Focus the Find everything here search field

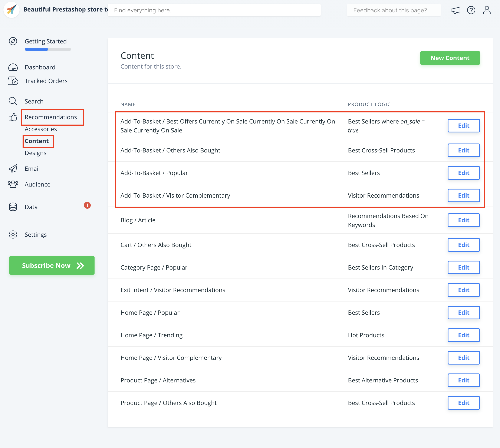click(214, 10)
